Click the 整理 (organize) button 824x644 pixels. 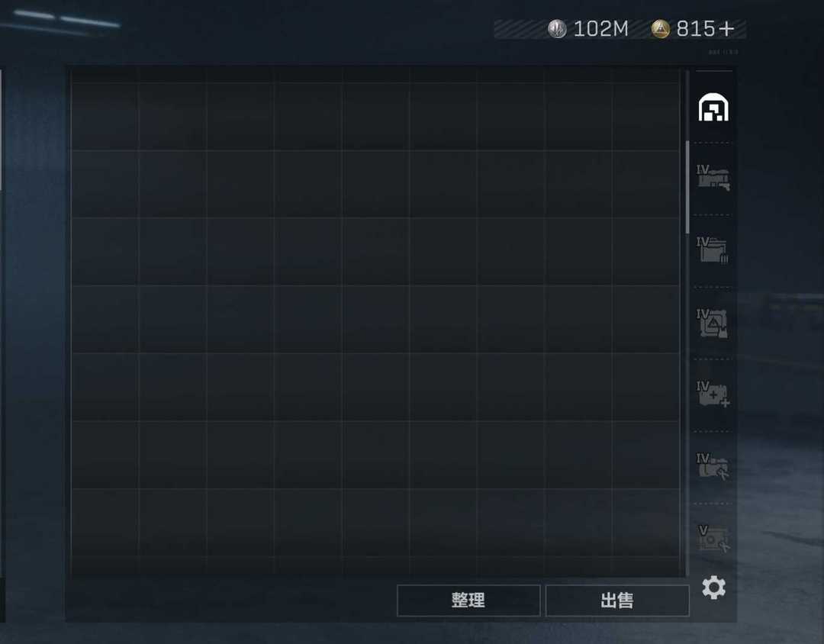(468, 601)
